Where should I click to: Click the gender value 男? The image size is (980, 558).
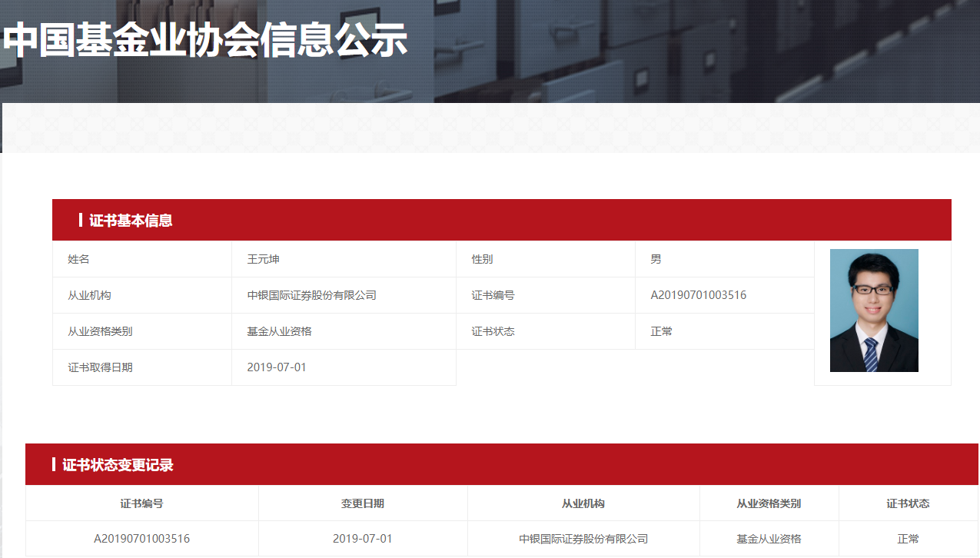656,259
